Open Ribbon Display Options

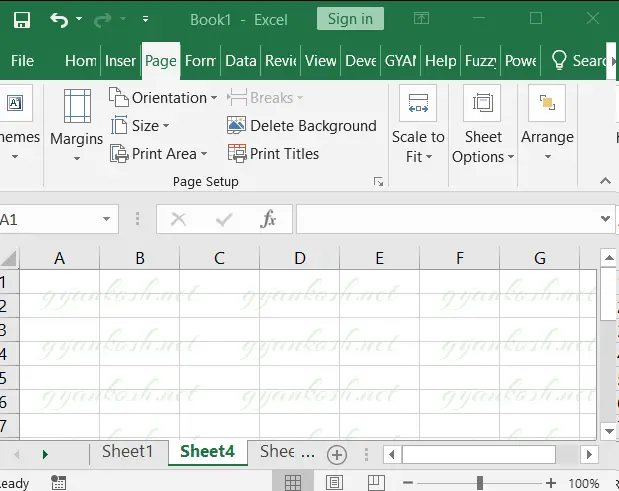421,18
